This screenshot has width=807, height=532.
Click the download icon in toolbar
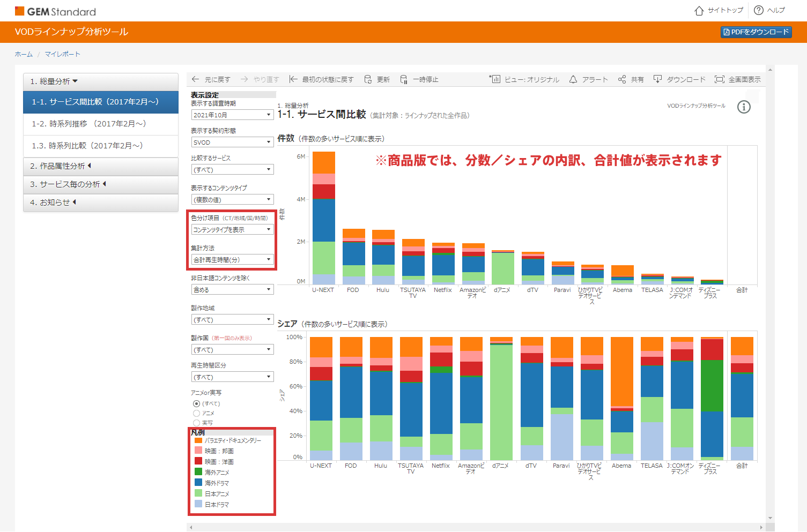pos(657,79)
